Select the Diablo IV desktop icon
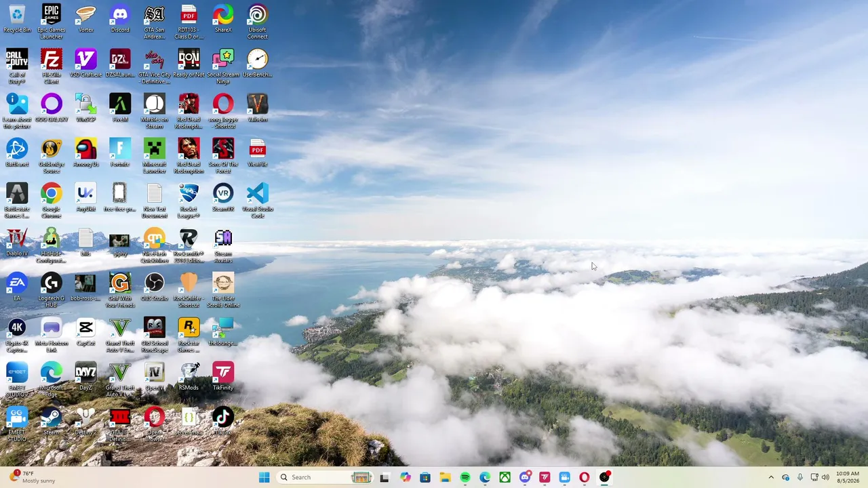The height and width of the screenshot is (488, 868). tap(17, 243)
